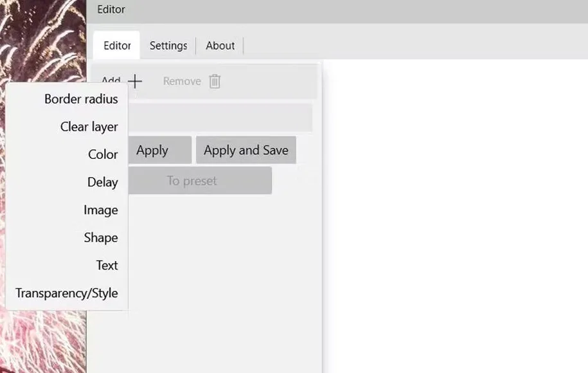This screenshot has width=588, height=373.
Task: Select Shape in the dropdown list
Action: coord(100,237)
